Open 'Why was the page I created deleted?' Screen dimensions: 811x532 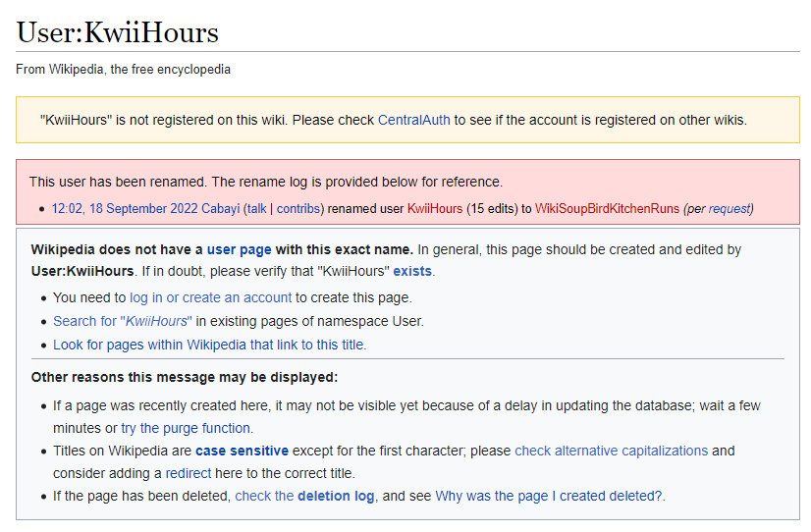549,496
